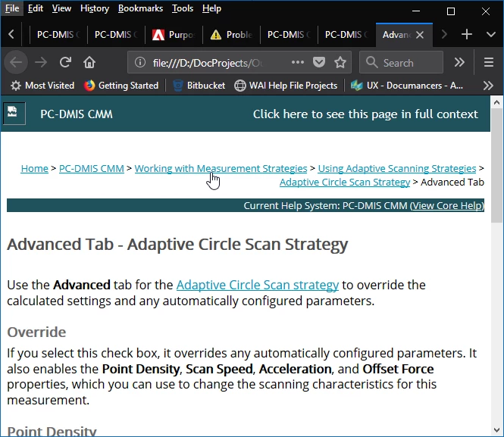The image size is (504, 437).
Task: Save page to Pocket icon
Action: pyautogui.click(x=319, y=62)
